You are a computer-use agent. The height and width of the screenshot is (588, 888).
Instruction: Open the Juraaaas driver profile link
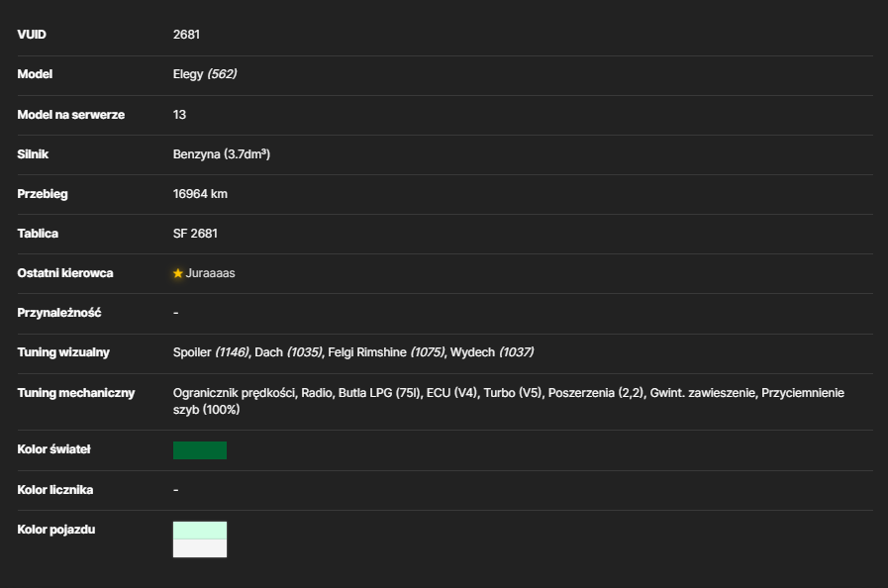coord(210,273)
